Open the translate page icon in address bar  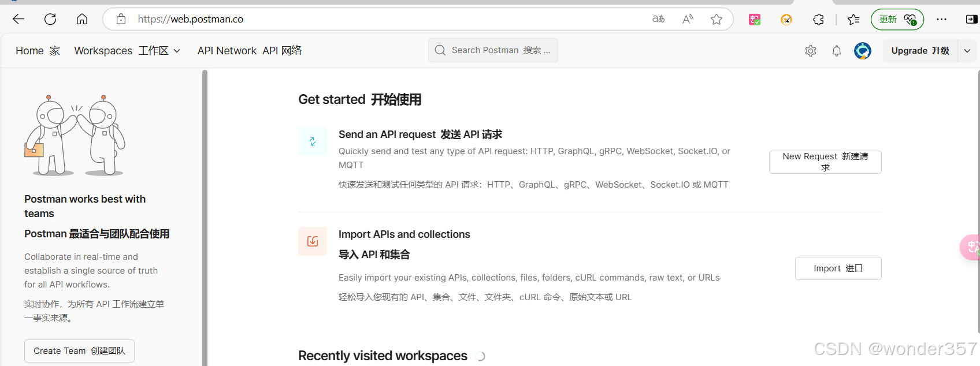click(x=658, y=19)
